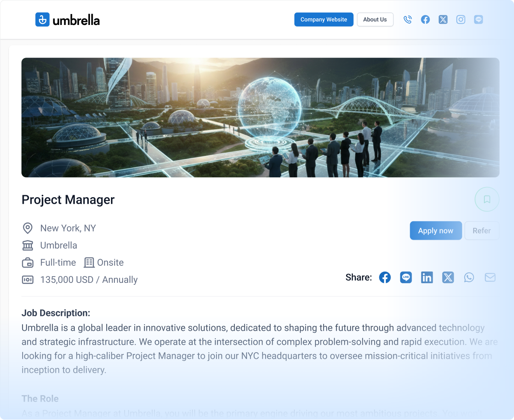The image size is (514, 420).
Task: Open LINE icon in header
Action: coord(479,19)
